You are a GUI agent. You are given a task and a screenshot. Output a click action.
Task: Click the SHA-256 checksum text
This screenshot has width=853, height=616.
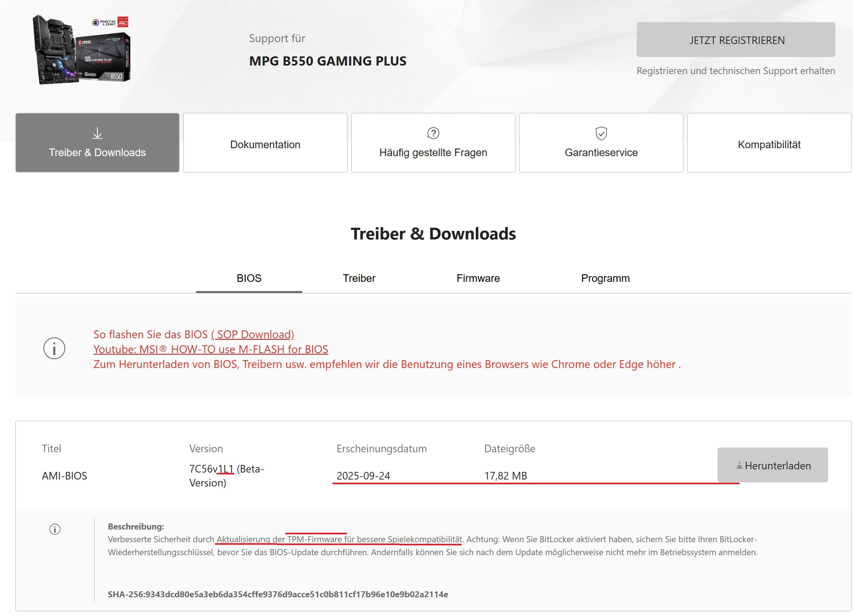pyautogui.click(x=278, y=594)
